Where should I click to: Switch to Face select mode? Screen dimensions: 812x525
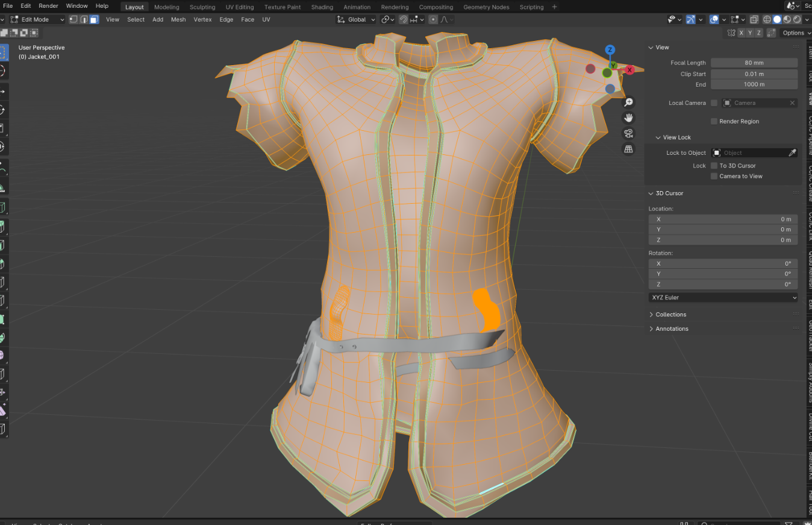coord(94,19)
